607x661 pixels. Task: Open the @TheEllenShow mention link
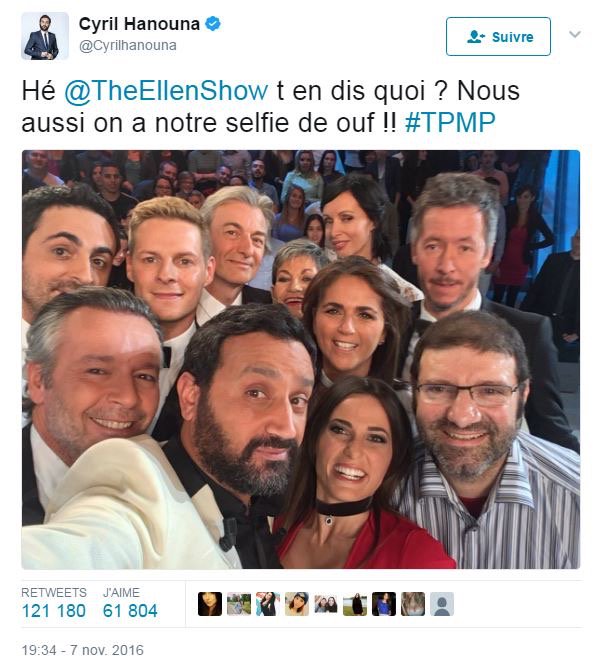coord(166,91)
